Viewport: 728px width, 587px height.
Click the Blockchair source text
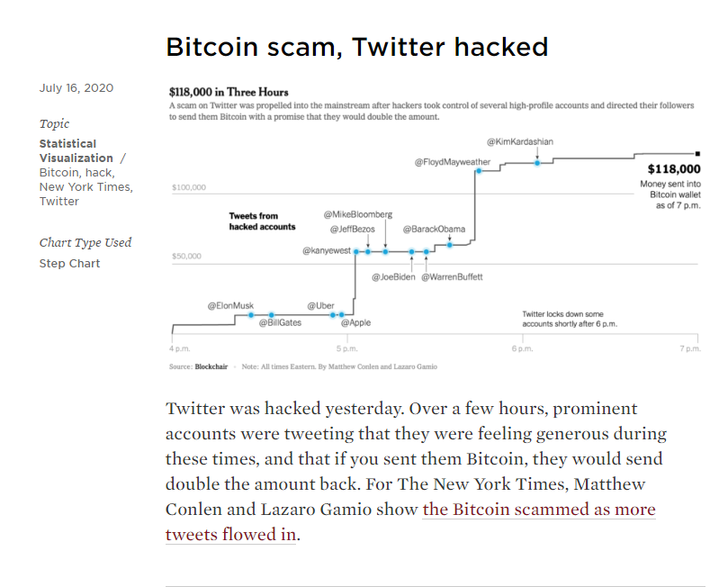[x=211, y=366]
